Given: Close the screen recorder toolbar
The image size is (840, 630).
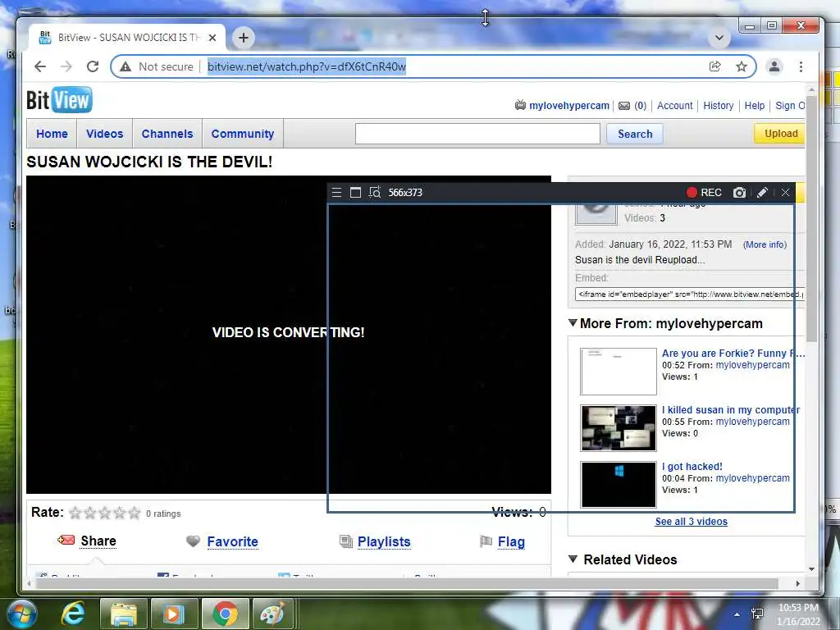Looking at the screenshot, I should click(x=785, y=192).
